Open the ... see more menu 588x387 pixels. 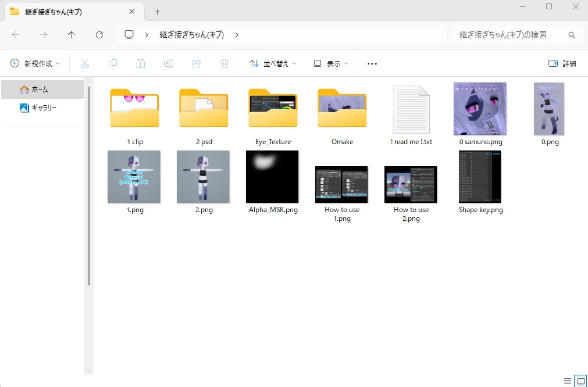[x=372, y=63]
